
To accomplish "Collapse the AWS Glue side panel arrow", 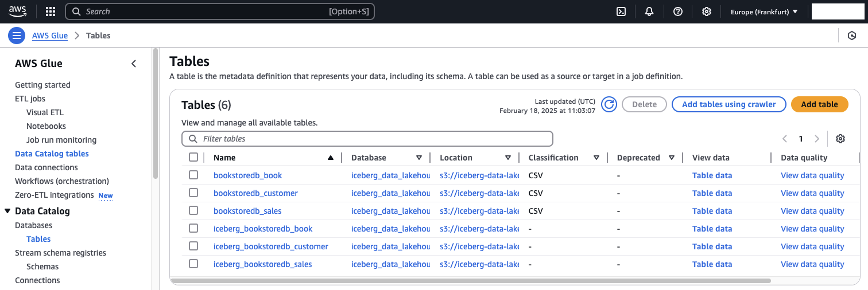I will pos(134,64).
